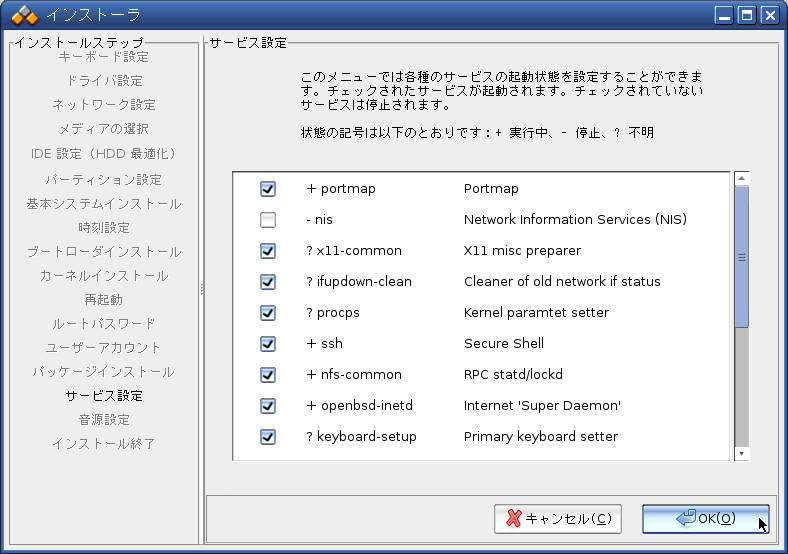
Task: Click the vertical scrollbar thumb in service list
Action: click(x=742, y=257)
